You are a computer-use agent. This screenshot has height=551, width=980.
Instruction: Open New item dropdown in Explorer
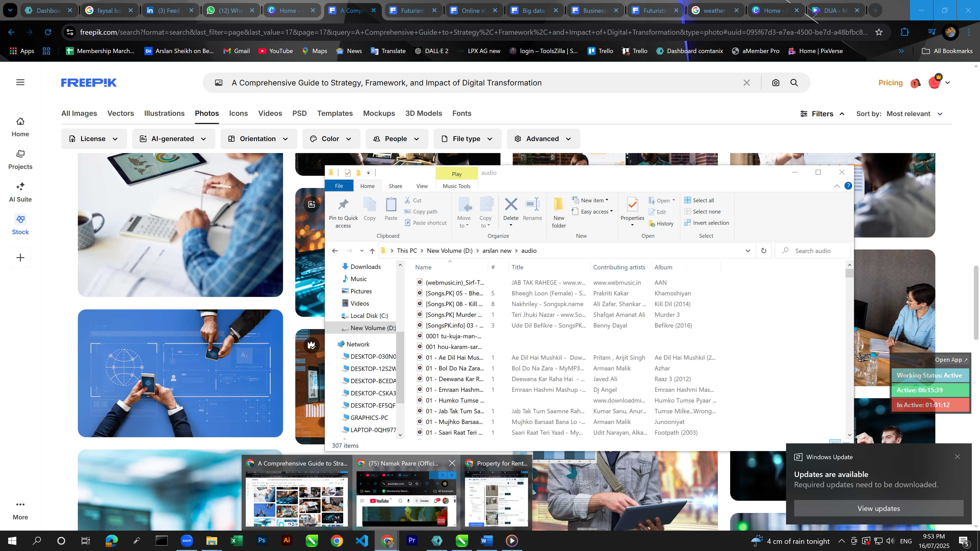(x=590, y=200)
